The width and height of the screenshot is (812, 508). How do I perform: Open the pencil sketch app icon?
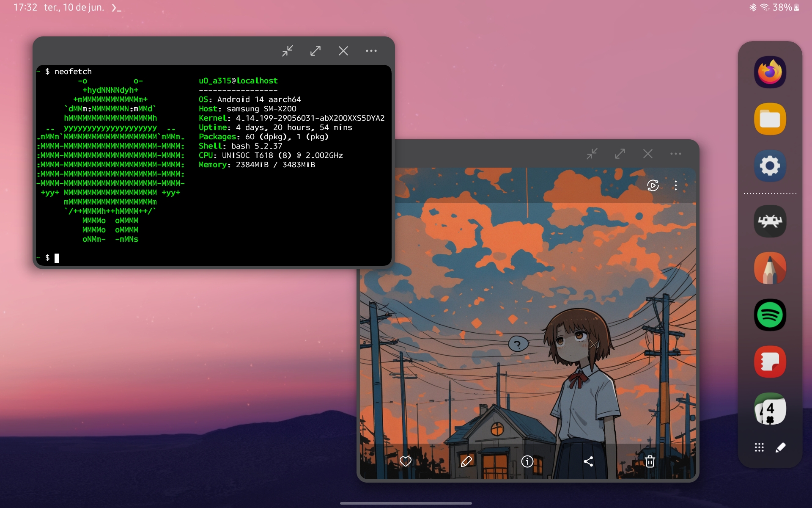point(770,268)
